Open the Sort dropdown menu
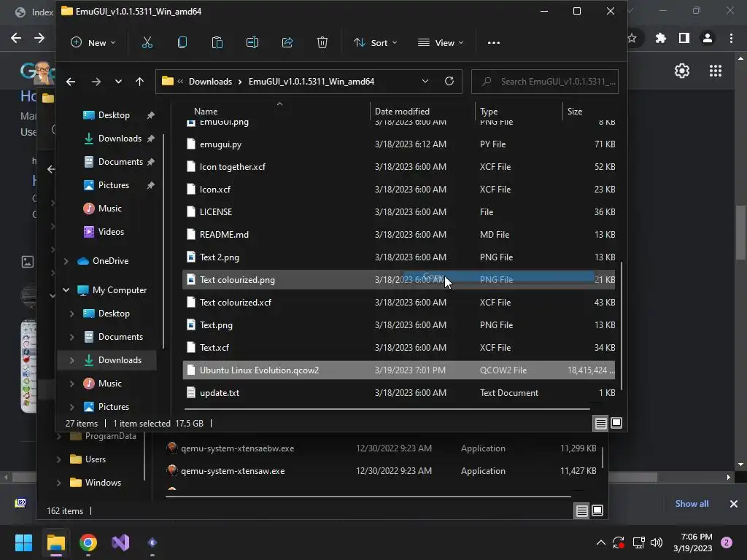The width and height of the screenshot is (747, 560). 375,43
